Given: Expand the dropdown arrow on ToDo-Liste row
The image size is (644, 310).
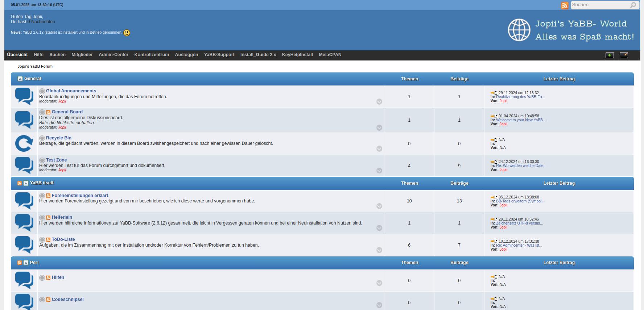Looking at the screenshot, I should (x=379, y=250).
